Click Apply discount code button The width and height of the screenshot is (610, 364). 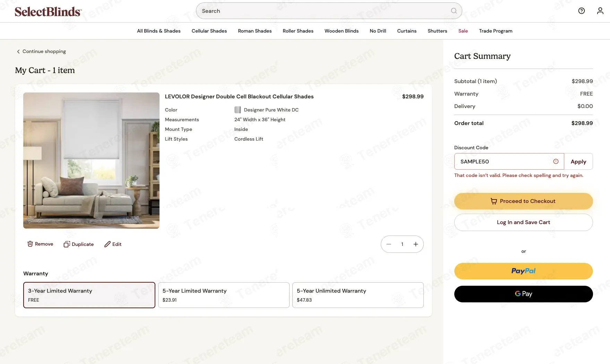tap(578, 161)
